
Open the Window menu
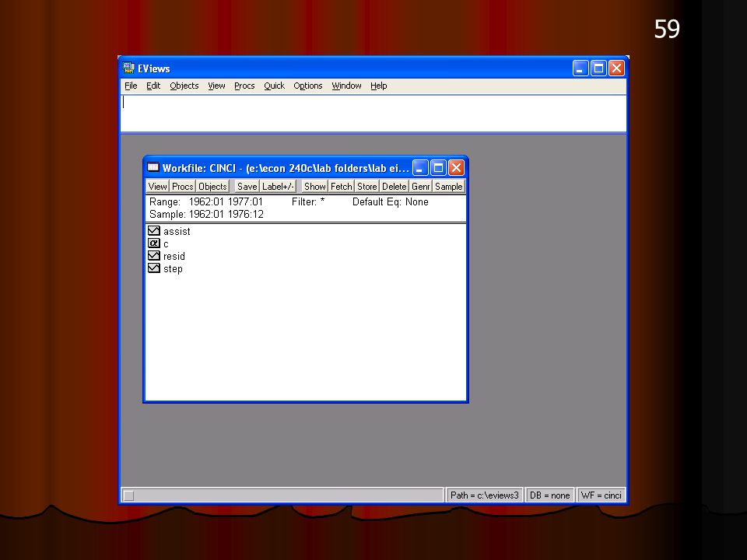point(346,86)
